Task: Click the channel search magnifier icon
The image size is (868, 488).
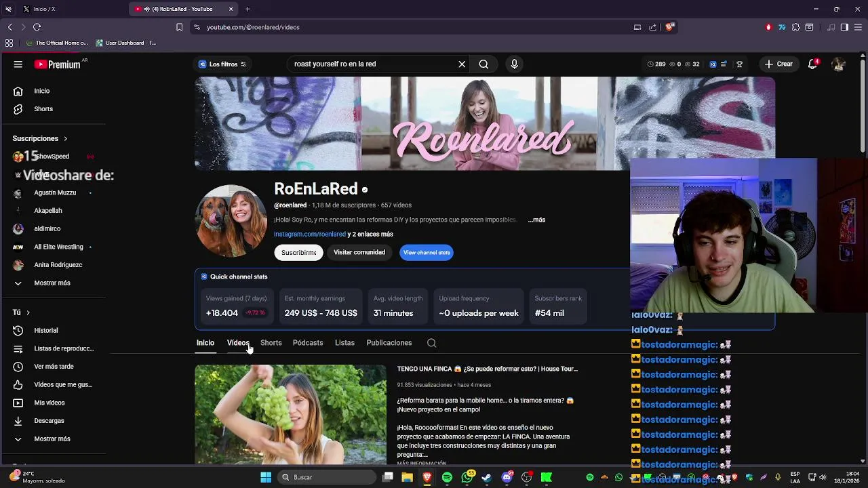Action: tap(431, 343)
